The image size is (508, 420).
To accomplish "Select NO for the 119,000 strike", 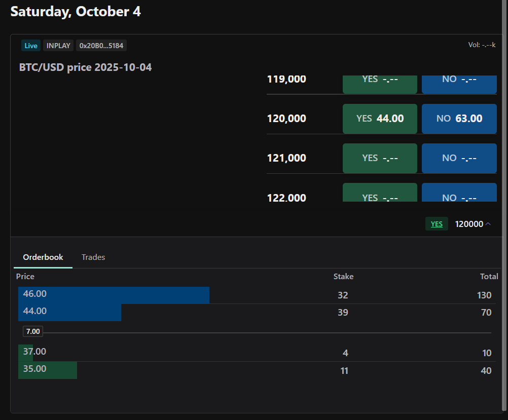I will (459, 83).
